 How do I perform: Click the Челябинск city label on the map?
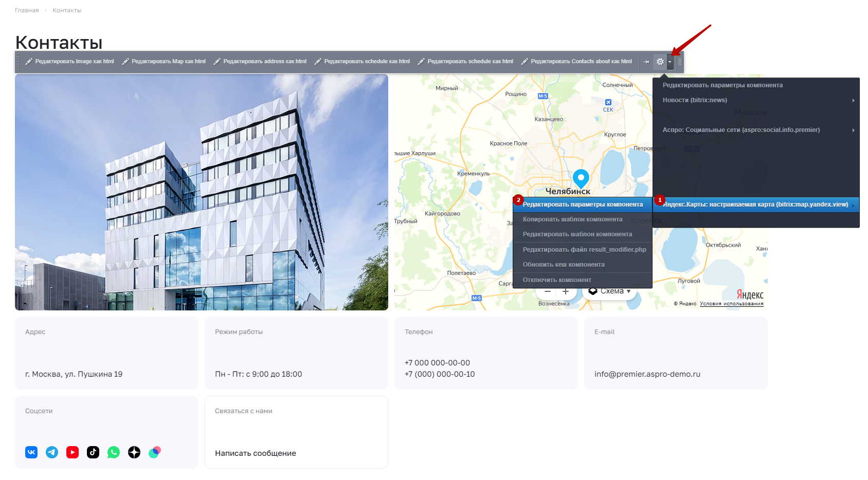pyautogui.click(x=568, y=191)
